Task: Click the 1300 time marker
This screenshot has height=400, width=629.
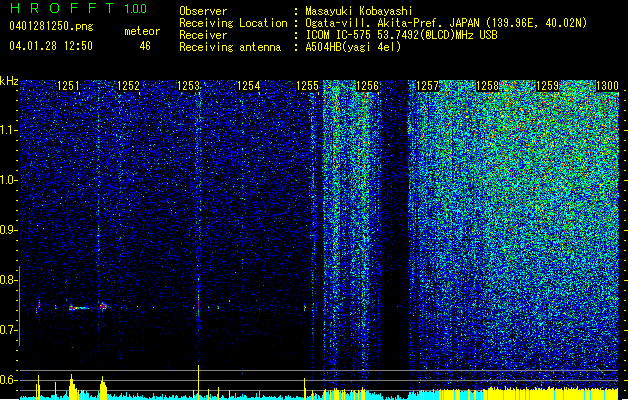Action: click(607, 86)
